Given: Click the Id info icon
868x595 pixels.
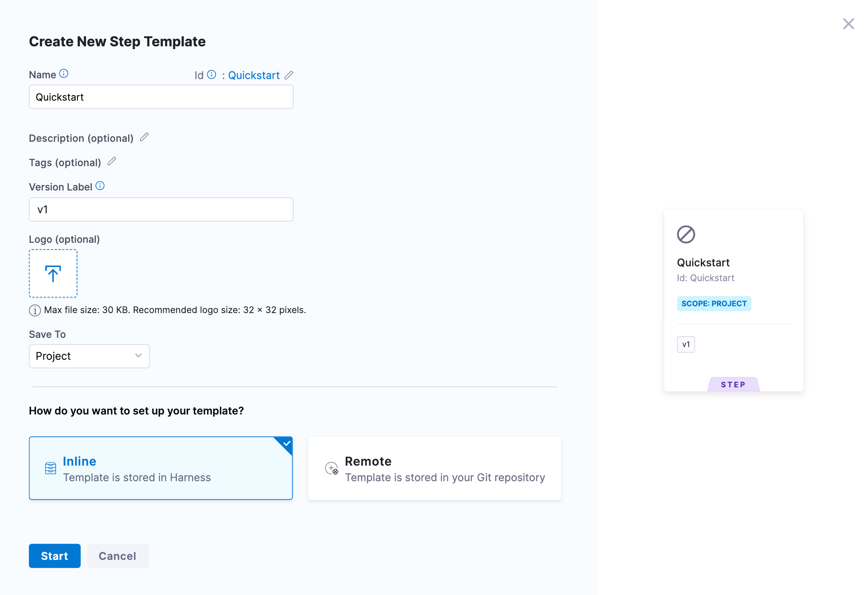Looking at the screenshot, I should tap(212, 75).
